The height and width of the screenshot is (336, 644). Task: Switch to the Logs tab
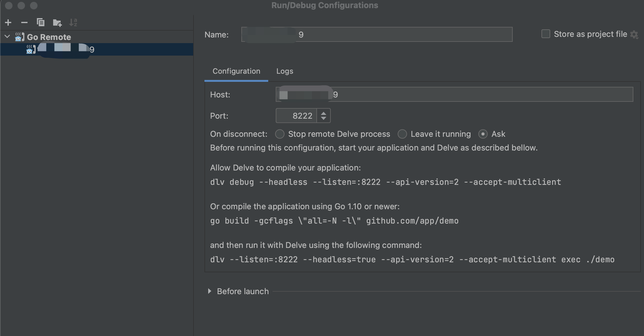[284, 71]
